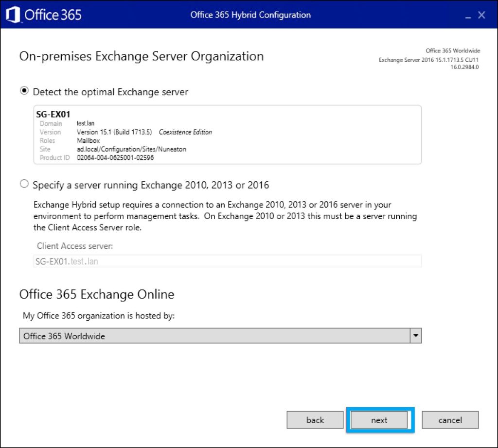Image resolution: width=498 pixels, height=448 pixels.
Task: Click the site path ad.local/Configuration/Sites/Nuneaton
Action: click(x=131, y=149)
